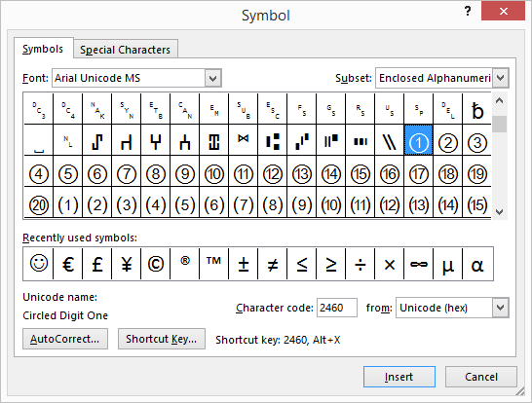Select the smiley face recent symbol
The image size is (532, 403).
pyautogui.click(x=39, y=264)
